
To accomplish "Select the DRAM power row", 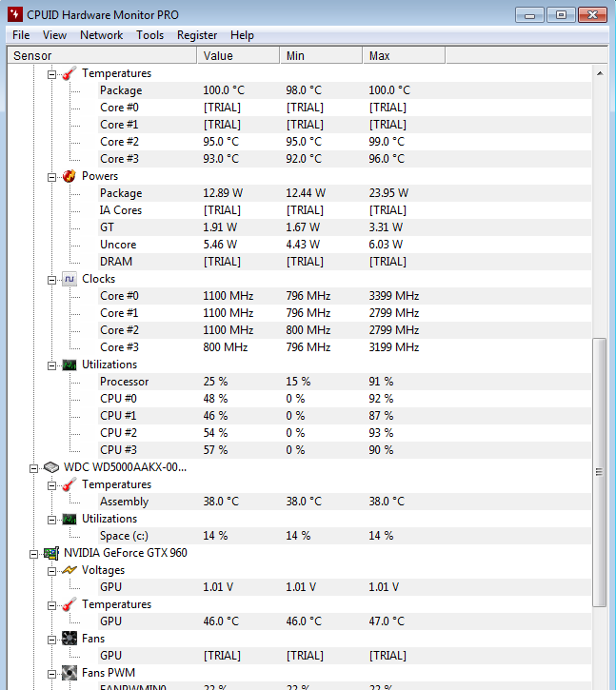I will click(x=344, y=262).
